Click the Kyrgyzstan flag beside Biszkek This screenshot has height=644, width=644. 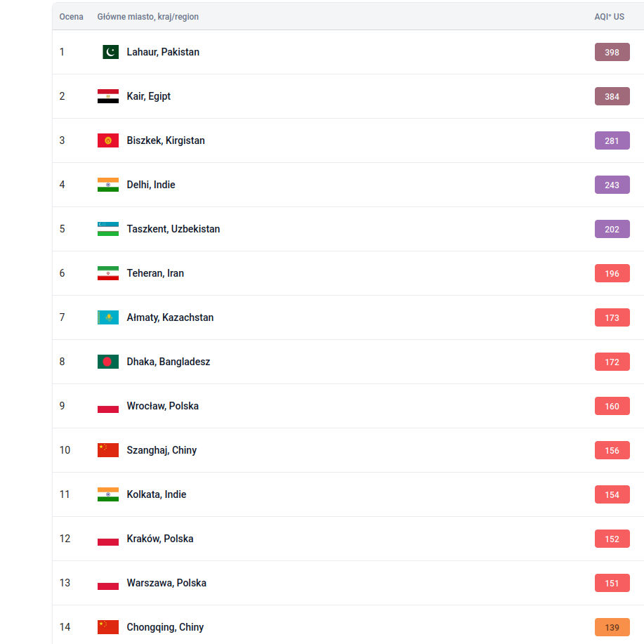(x=108, y=140)
